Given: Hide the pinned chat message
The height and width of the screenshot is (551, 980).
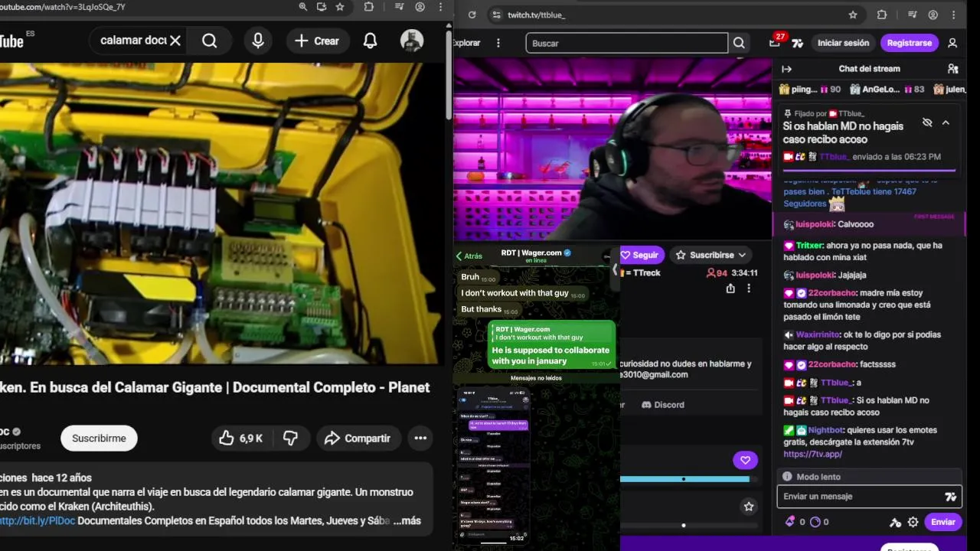Looking at the screenshot, I should 927,122.
